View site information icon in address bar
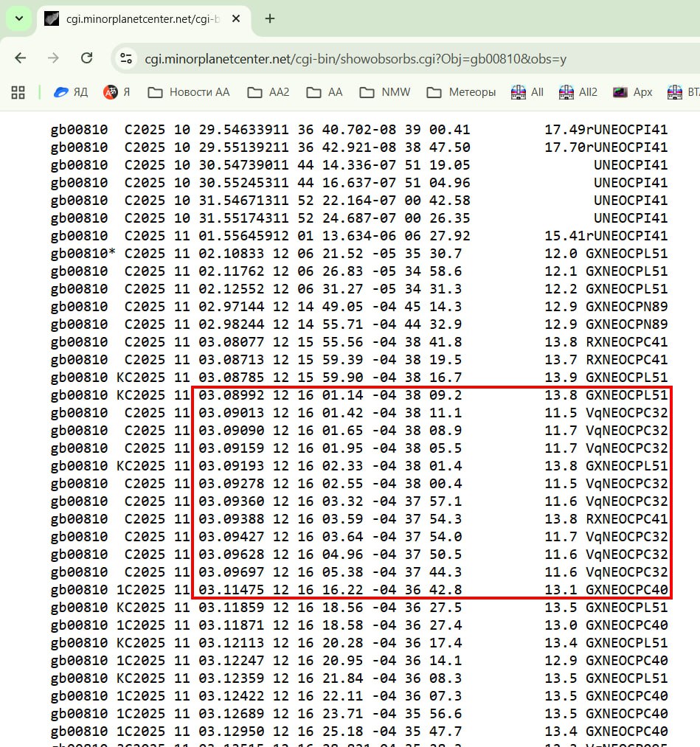Screen dimensions: 700x747 tap(126, 58)
